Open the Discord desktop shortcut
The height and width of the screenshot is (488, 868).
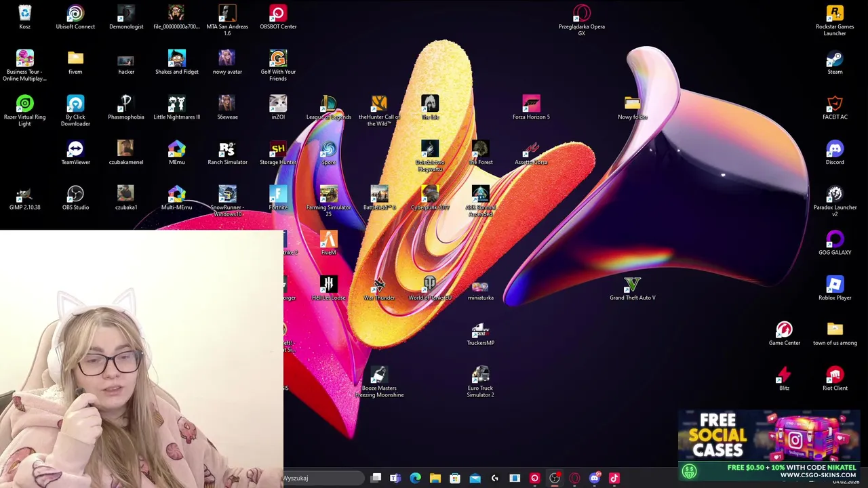click(x=835, y=153)
